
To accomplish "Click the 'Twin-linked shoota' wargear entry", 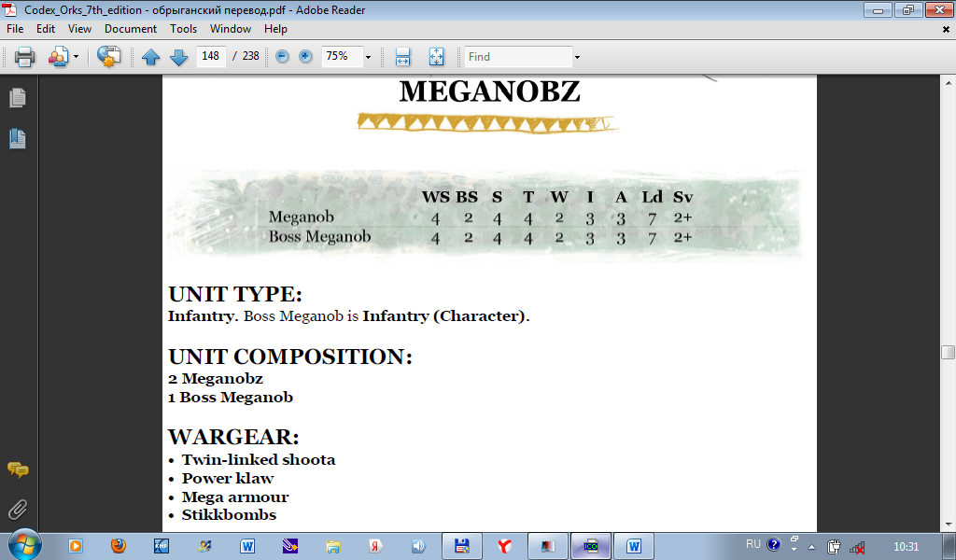I will pos(259,459).
